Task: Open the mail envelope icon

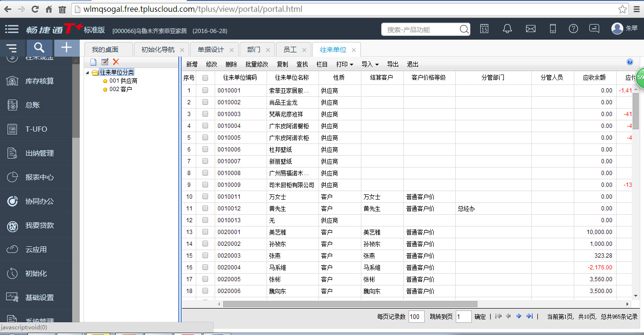Action: [x=531, y=29]
